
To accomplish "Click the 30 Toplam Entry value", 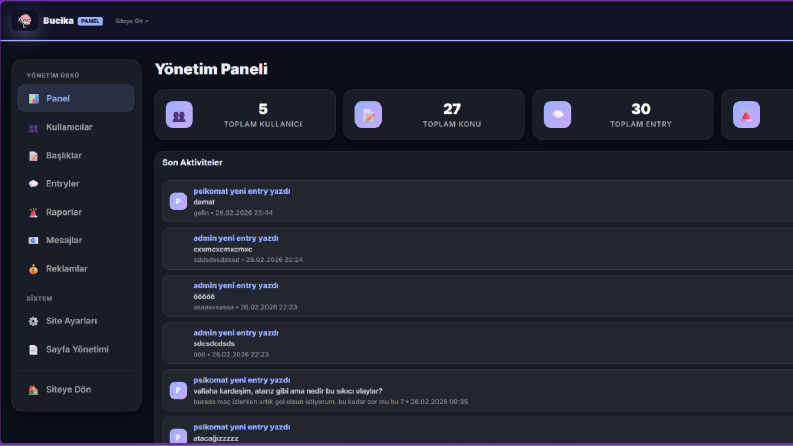I will tap(641, 109).
